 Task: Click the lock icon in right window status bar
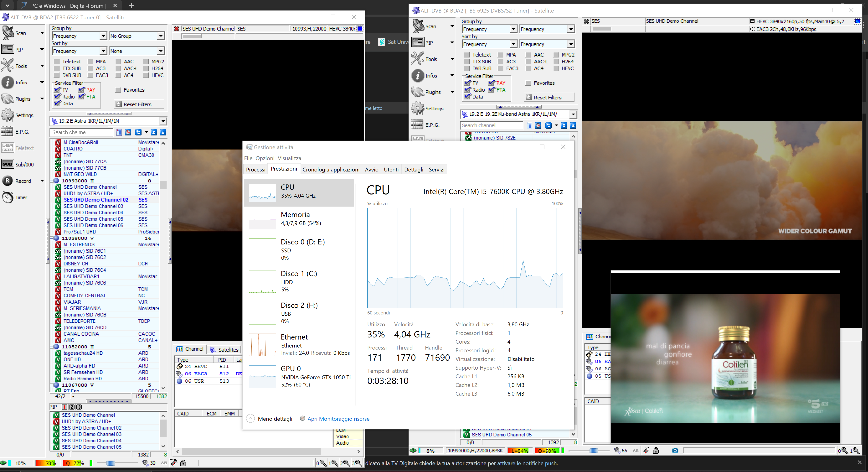click(656, 450)
